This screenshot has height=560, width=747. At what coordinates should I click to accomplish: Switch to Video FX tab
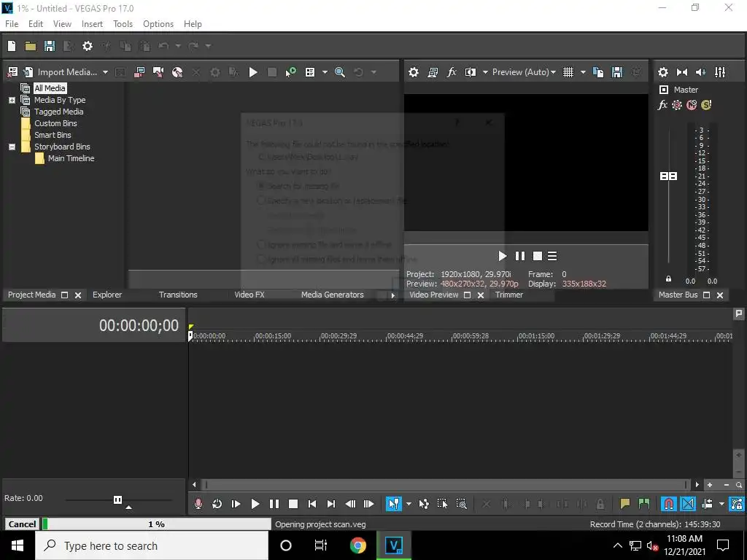249,295
